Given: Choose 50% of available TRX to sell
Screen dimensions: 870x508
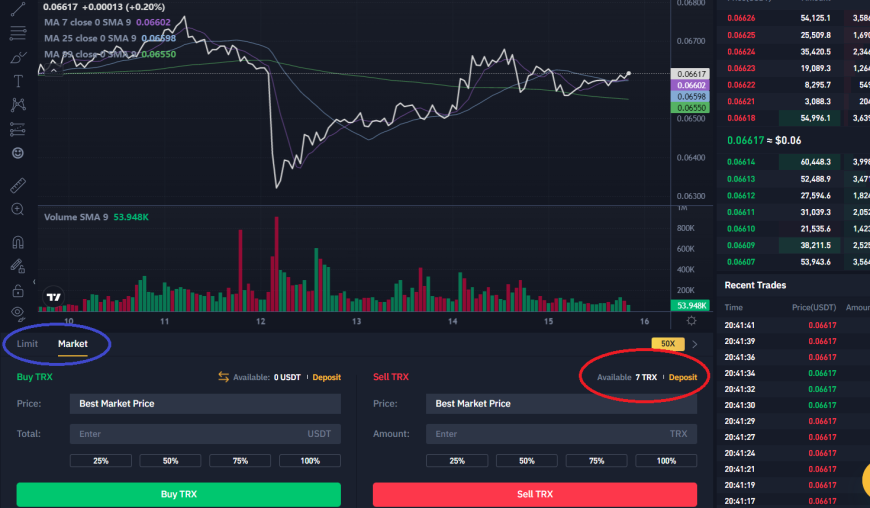Looking at the screenshot, I should point(527,461).
